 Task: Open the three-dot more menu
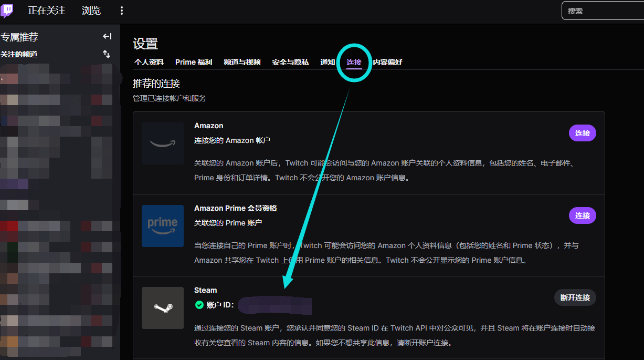(122, 11)
